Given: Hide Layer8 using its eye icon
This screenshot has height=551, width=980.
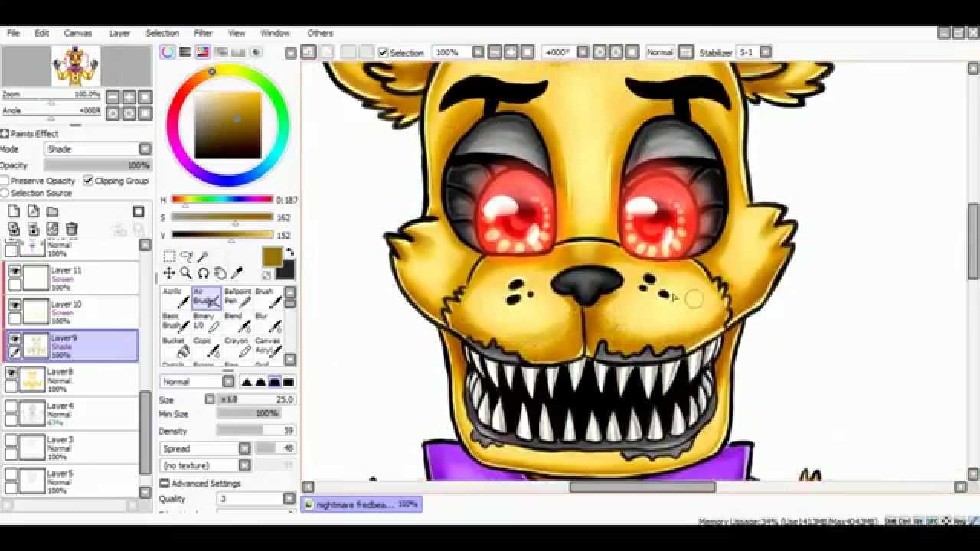Looking at the screenshot, I should (11, 373).
